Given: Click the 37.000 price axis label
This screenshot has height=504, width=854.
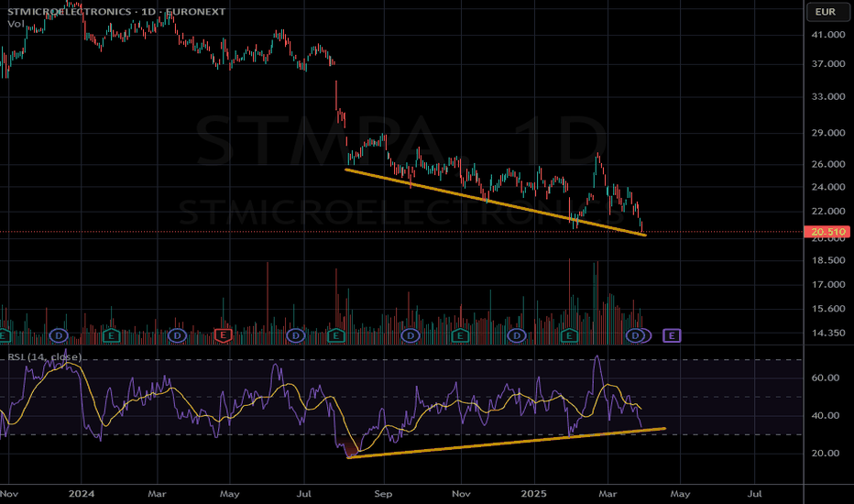Looking at the screenshot, I should [x=827, y=64].
